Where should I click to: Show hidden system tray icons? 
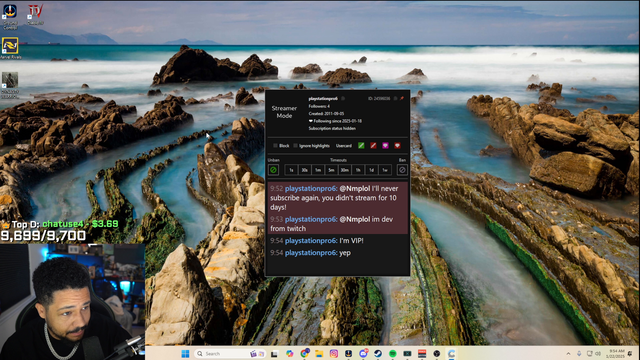tap(568, 353)
